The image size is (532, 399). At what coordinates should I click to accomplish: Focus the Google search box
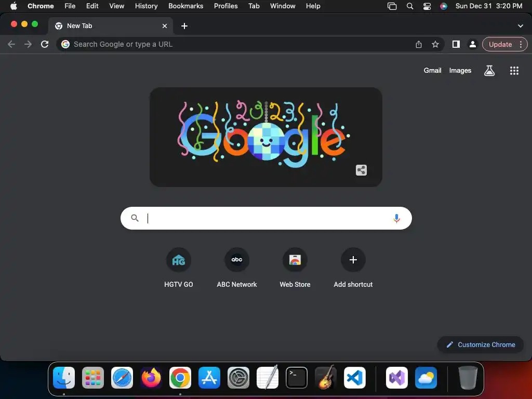point(266,218)
